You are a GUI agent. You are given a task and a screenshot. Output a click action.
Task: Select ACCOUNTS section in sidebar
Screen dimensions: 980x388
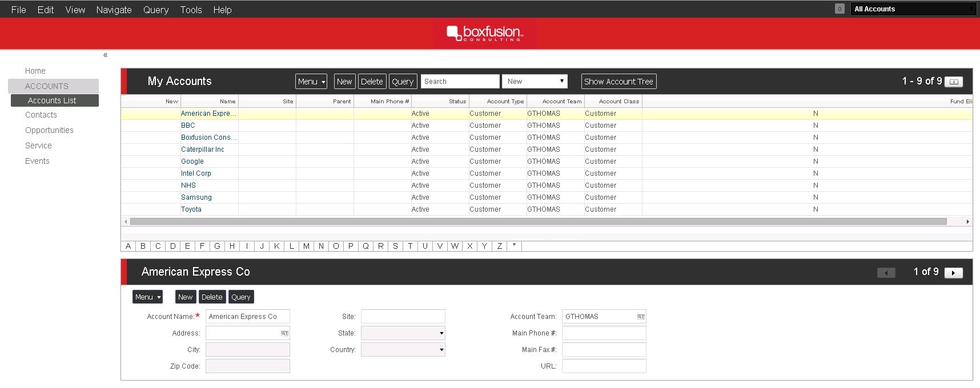(x=53, y=86)
